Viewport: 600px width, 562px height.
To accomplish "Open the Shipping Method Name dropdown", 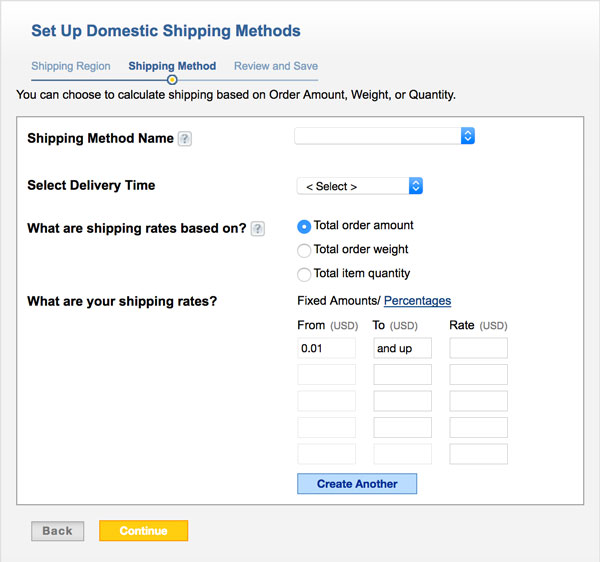I will click(x=385, y=136).
